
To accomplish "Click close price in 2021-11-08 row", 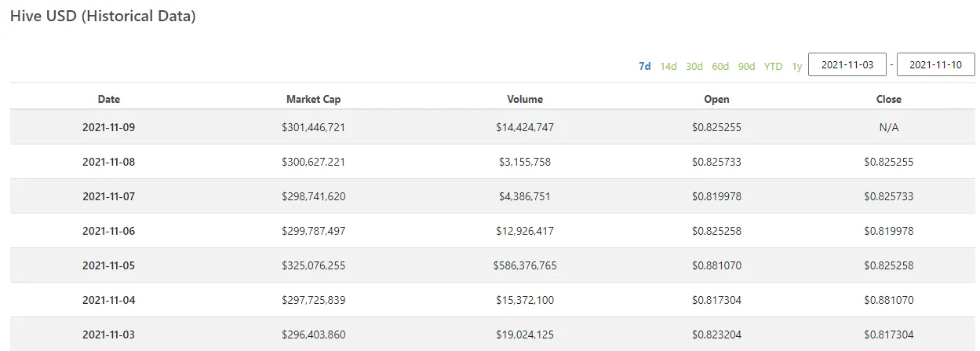I will pos(889,162).
